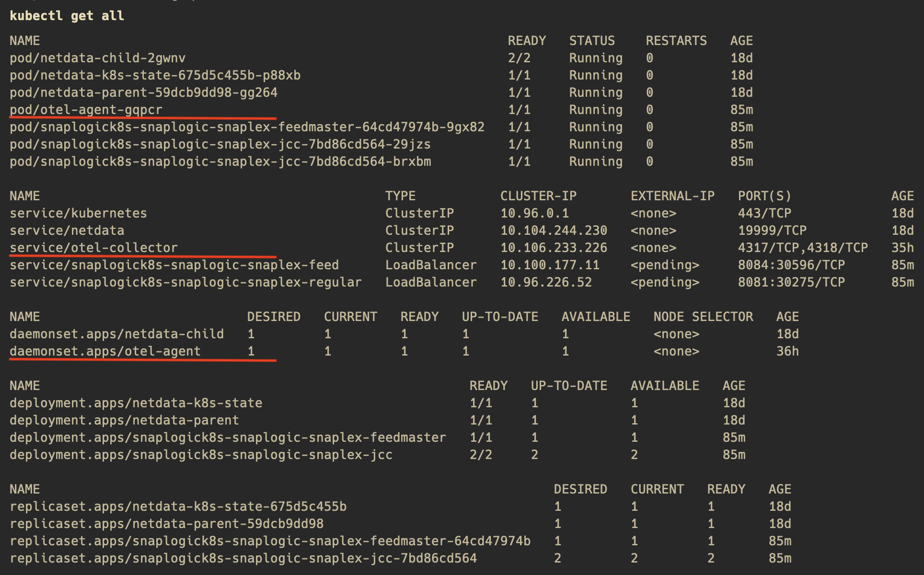Click service/kubernetes ClusterIP entry
The width and height of the screenshot is (924, 575).
(x=79, y=213)
